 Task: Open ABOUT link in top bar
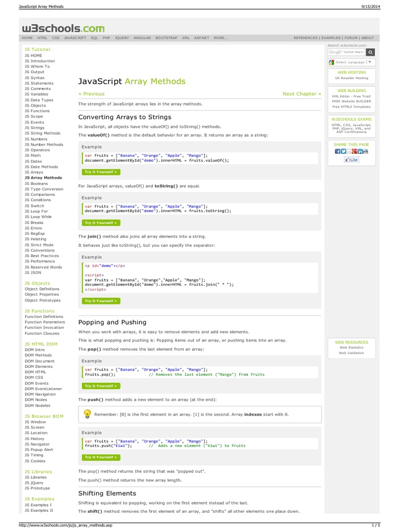pyautogui.click(x=367, y=38)
